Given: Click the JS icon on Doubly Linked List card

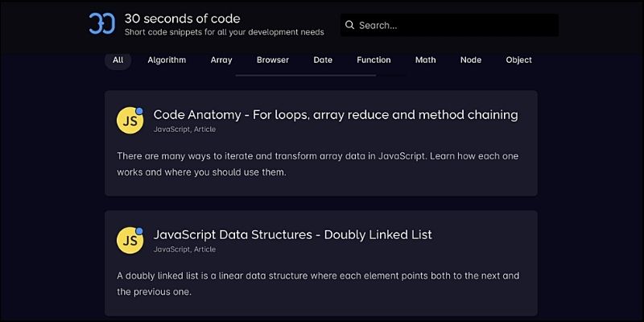Looking at the screenshot, I should tap(130, 240).
